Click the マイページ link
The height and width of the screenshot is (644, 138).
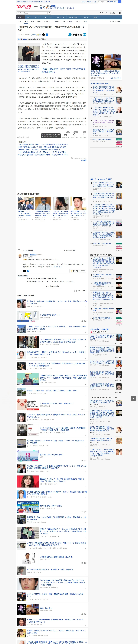103,13
